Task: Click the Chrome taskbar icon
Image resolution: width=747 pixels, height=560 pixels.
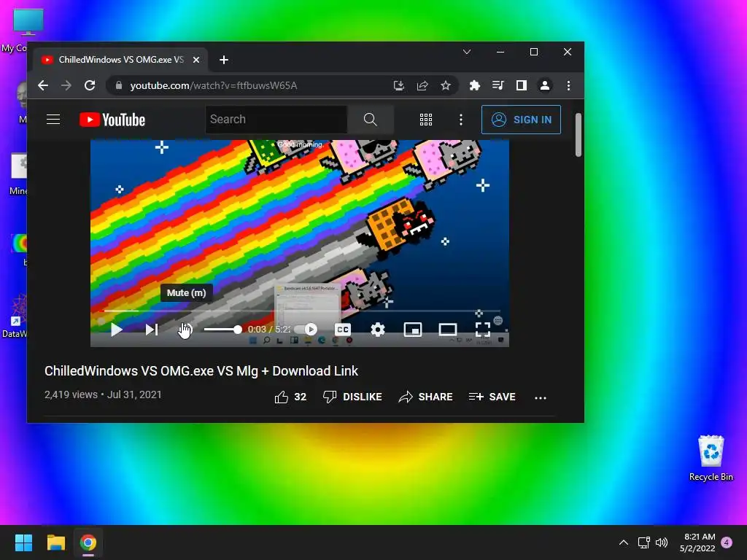Action: click(88, 542)
